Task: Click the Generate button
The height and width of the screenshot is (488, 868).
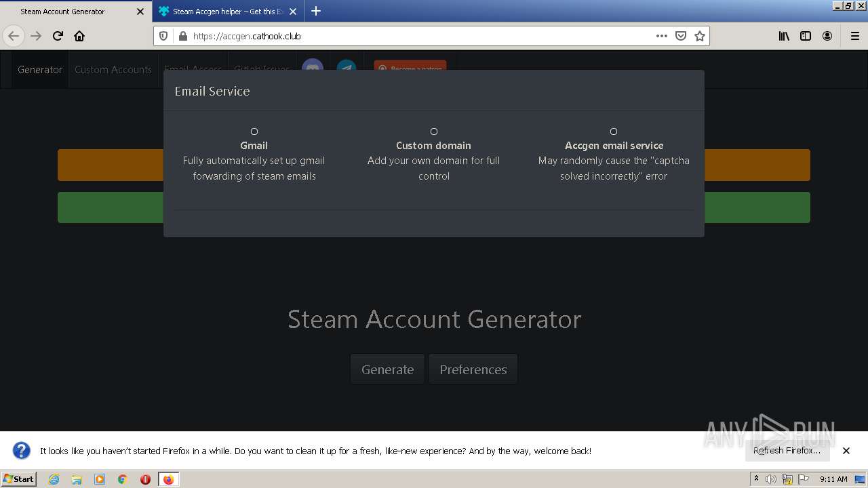Action: [387, 369]
